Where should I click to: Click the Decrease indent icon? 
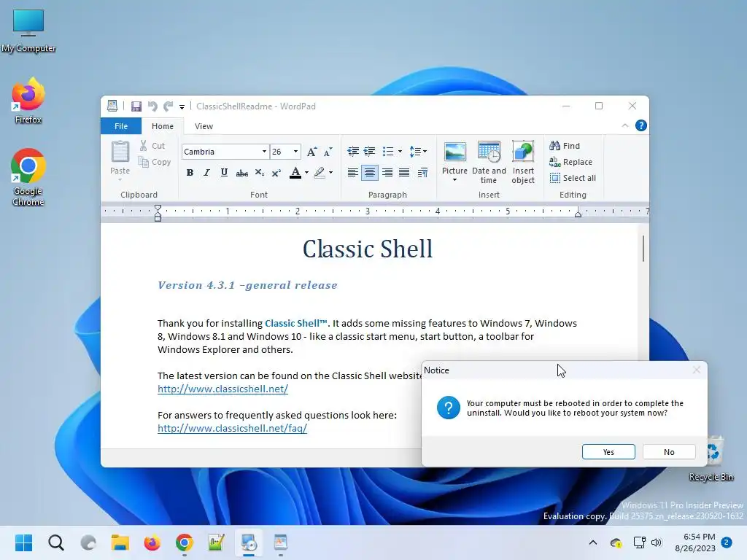[353, 152]
